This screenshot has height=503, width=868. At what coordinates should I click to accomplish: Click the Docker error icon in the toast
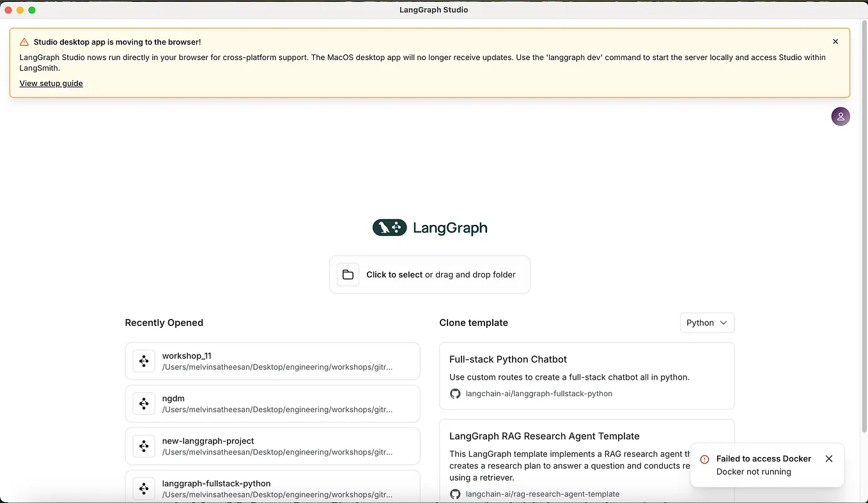tap(704, 459)
